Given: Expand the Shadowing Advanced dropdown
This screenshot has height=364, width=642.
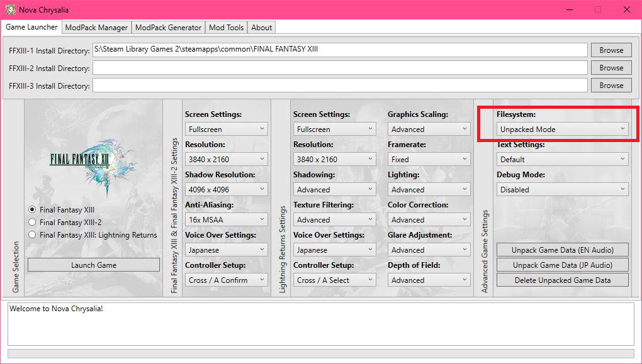Looking at the screenshot, I should click(334, 190).
